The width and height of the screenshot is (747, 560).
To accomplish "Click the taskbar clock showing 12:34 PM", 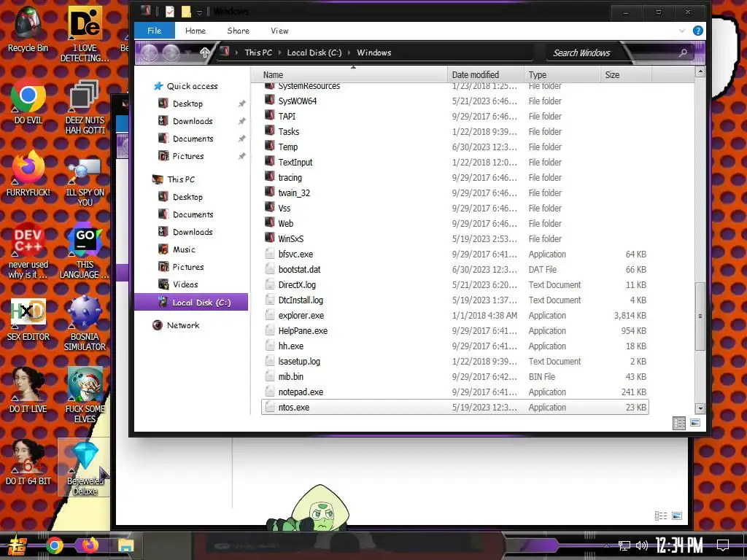I will [x=679, y=545].
